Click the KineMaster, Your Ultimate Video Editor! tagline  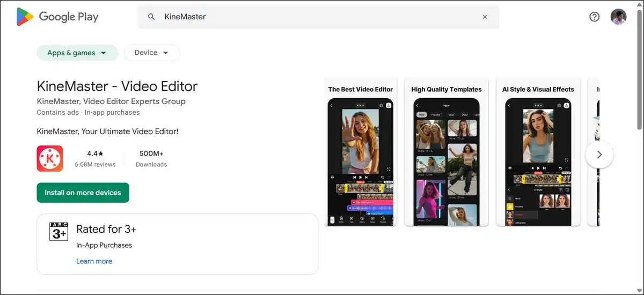(107, 131)
